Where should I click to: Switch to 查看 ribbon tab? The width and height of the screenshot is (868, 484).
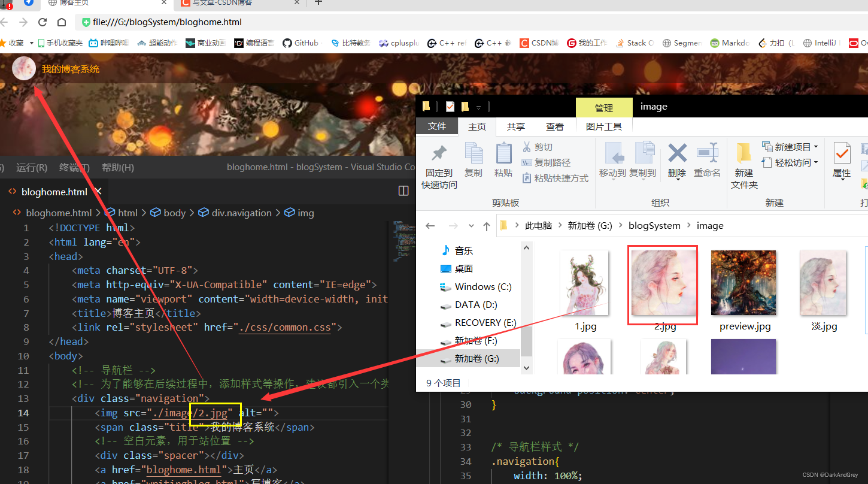pyautogui.click(x=555, y=126)
